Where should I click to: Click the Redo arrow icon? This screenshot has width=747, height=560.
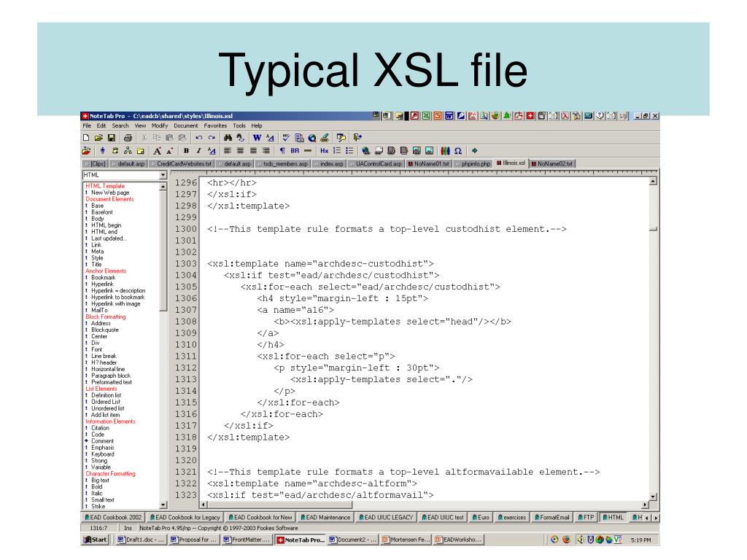click(x=212, y=138)
